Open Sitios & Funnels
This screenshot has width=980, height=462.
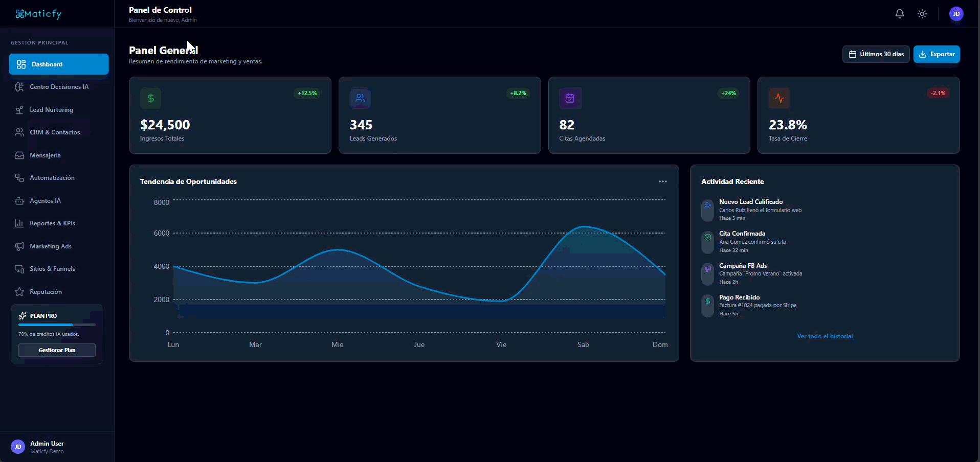click(59, 269)
